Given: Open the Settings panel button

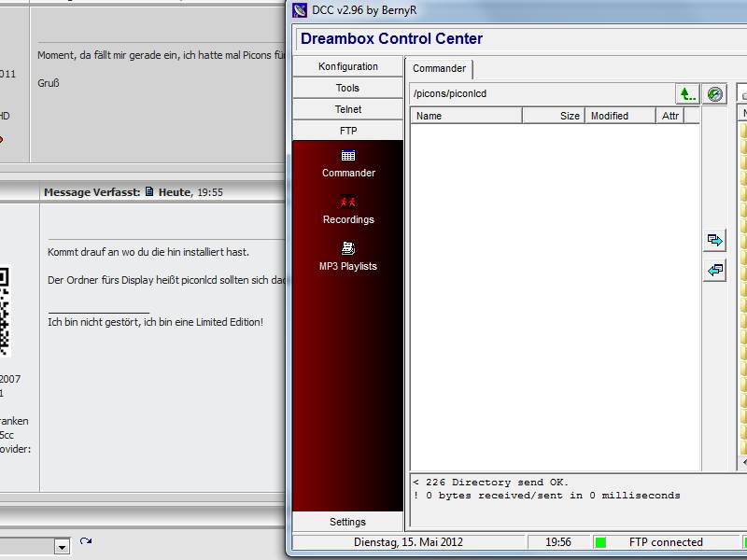Looking at the screenshot, I should (x=348, y=522).
